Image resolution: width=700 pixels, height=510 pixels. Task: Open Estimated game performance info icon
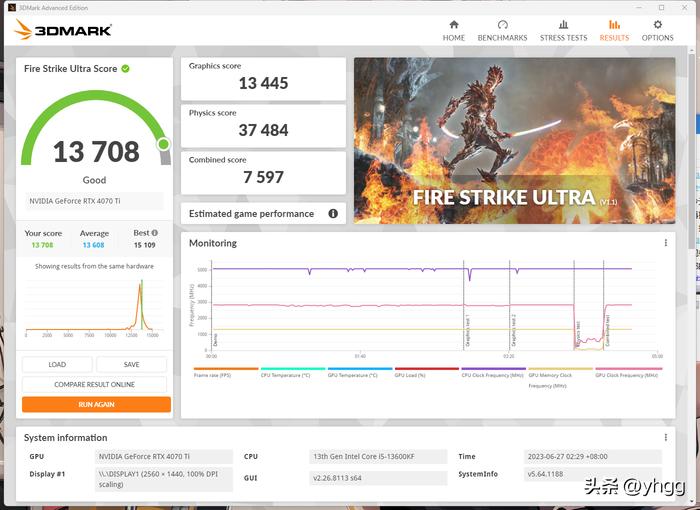point(333,213)
